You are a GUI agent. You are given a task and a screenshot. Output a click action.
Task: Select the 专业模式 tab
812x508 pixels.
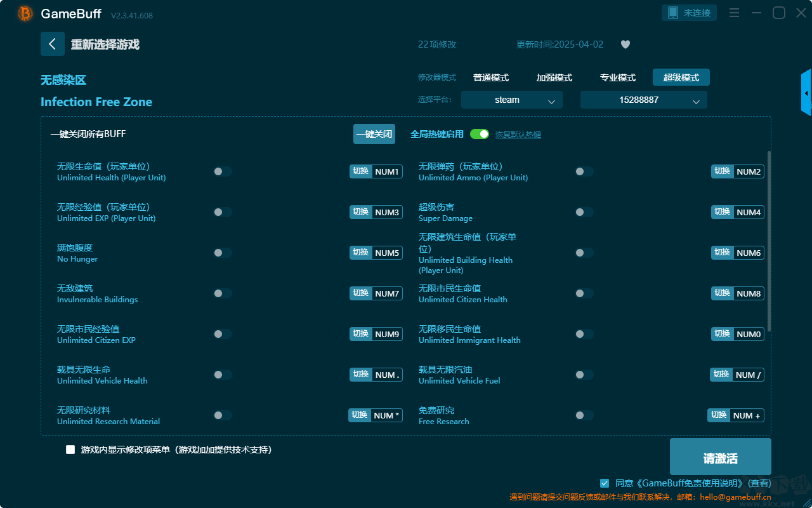tap(618, 77)
